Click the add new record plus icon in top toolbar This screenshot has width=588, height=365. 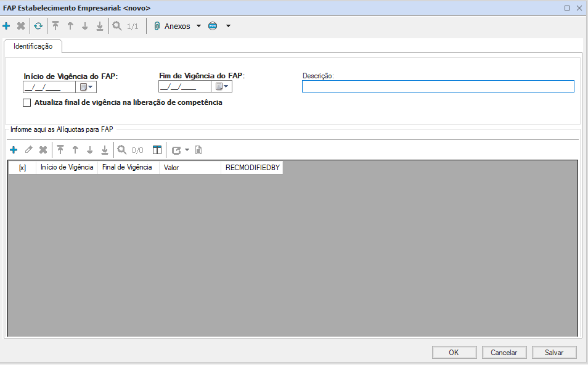[6, 27]
